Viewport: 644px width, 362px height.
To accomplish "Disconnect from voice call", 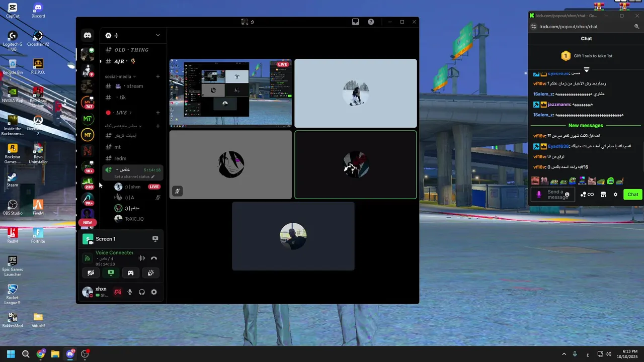I will [x=154, y=258].
